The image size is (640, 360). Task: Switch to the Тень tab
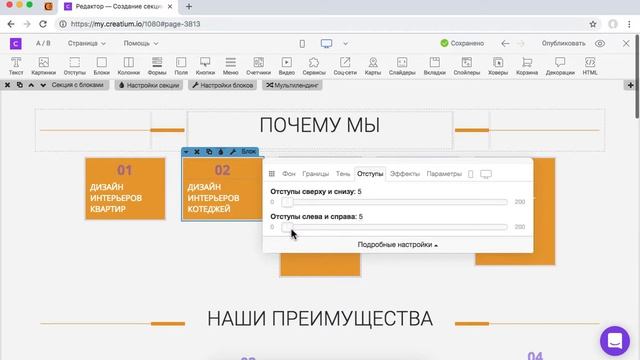click(343, 174)
